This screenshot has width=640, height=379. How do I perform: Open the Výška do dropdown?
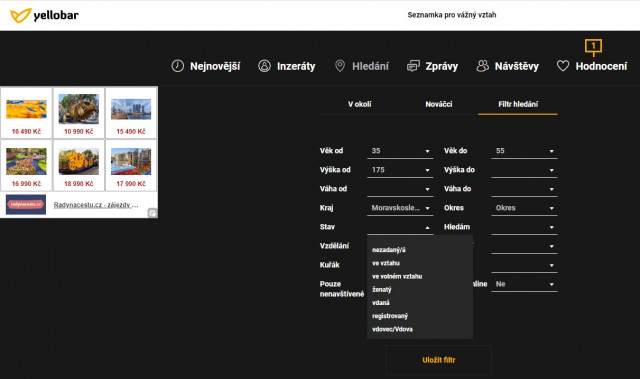(524, 170)
